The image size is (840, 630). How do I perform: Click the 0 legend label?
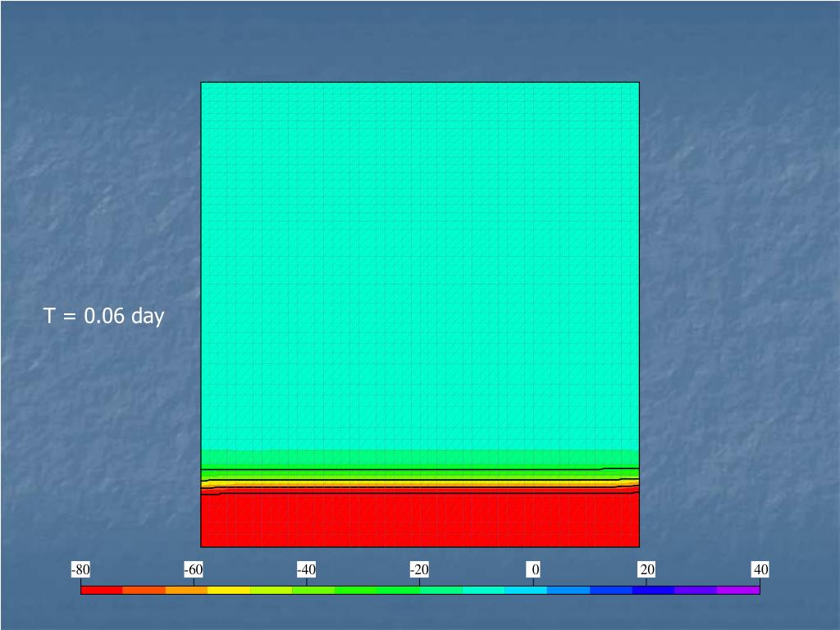click(533, 569)
